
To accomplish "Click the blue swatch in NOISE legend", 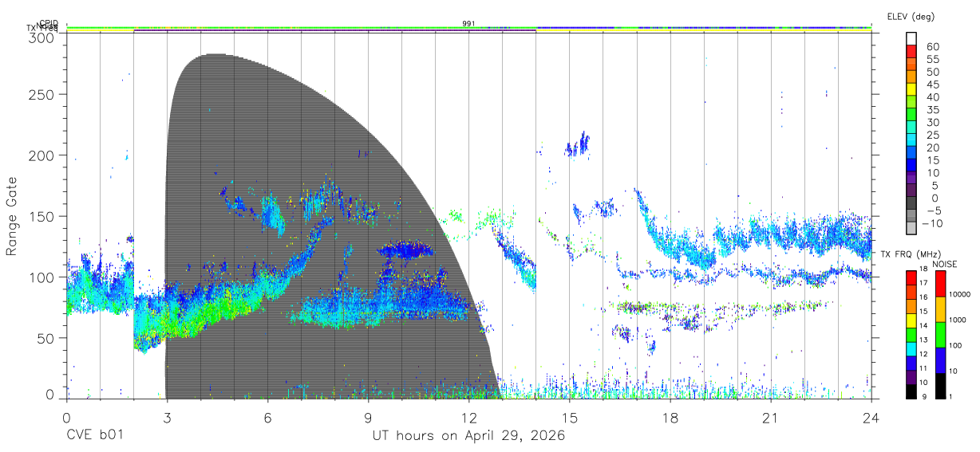I will (x=939, y=360).
